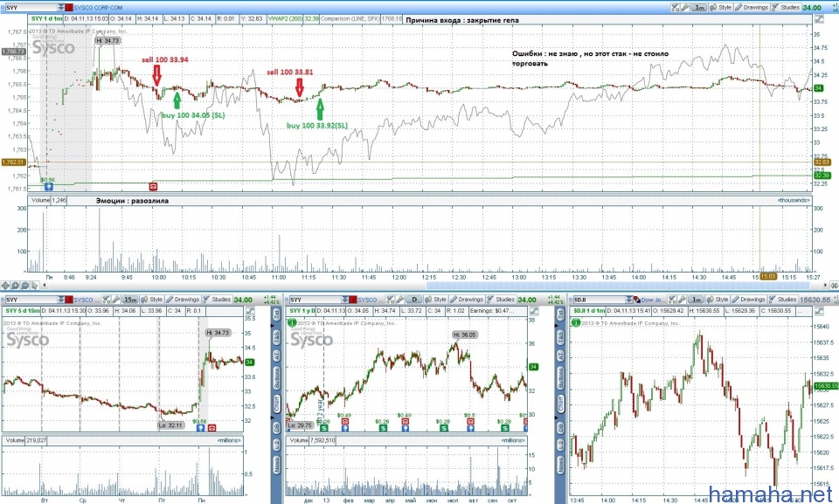Open symbol dropdown arrow in main SYY chart
The height and width of the screenshot is (504, 839).
pyautogui.click(x=60, y=8)
